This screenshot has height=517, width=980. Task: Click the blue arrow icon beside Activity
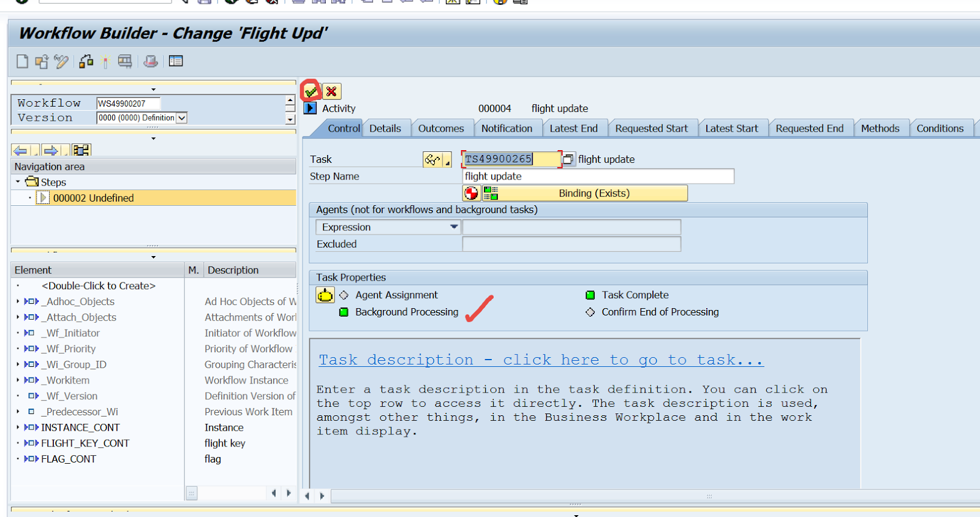pyautogui.click(x=311, y=108)
